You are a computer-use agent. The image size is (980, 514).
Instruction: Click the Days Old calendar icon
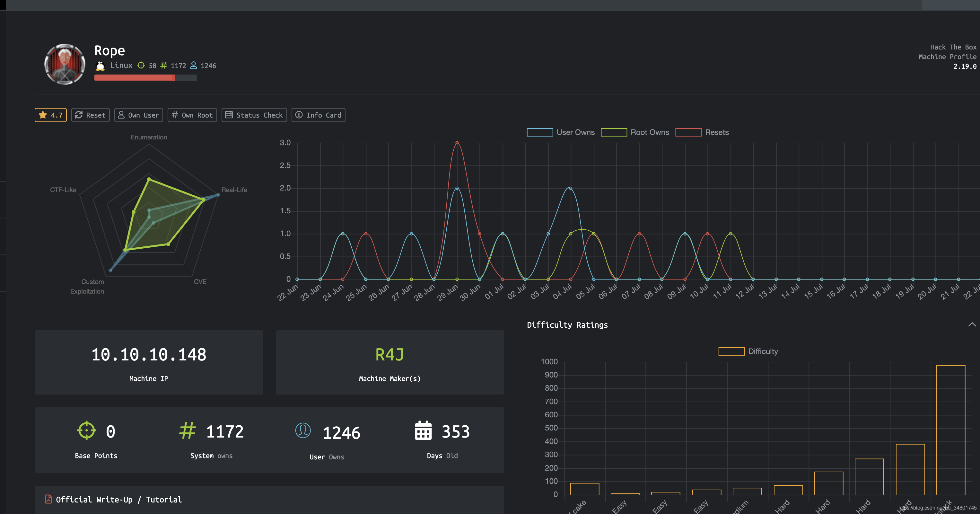pyautogui.click(x=423, y=430)
